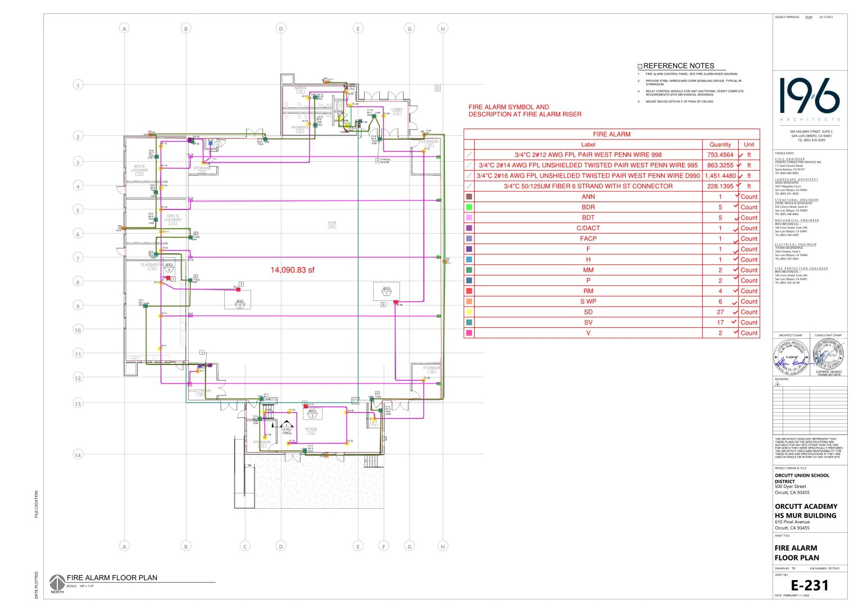Select the FIRE ALARM FLOOR PLAN title
The image size is (863, 616).
click(112, 577)
